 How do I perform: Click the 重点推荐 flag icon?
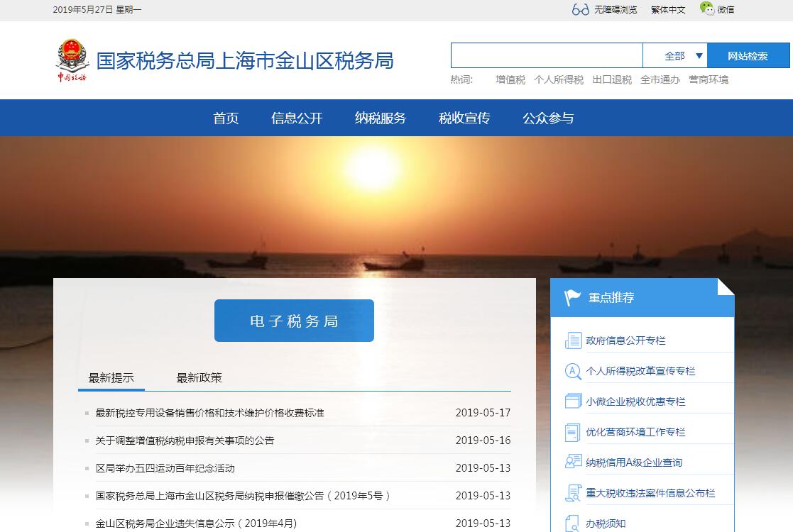click(x=572, y=298)
